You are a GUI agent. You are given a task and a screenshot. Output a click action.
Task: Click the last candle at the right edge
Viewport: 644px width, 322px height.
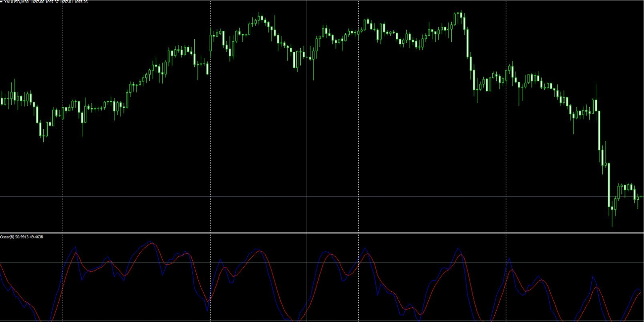coord(641,197)
